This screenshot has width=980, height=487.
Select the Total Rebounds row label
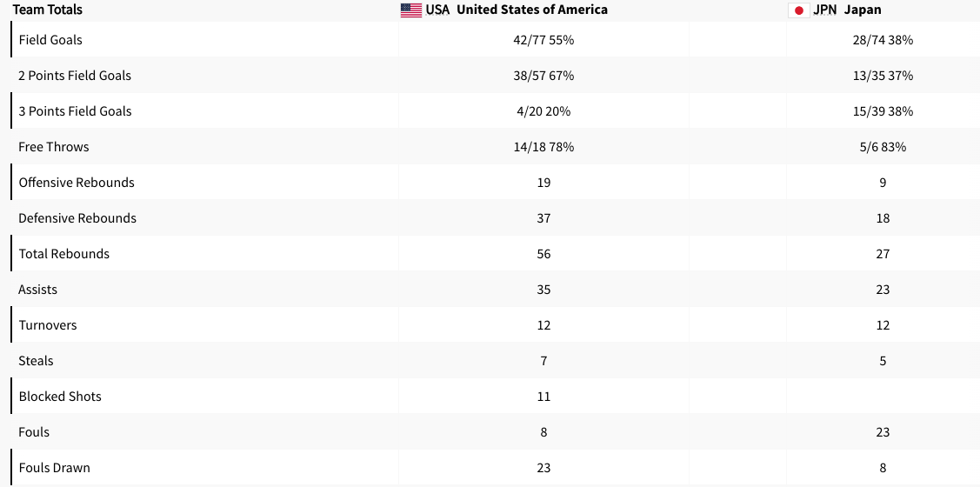[x=64, y=254]
